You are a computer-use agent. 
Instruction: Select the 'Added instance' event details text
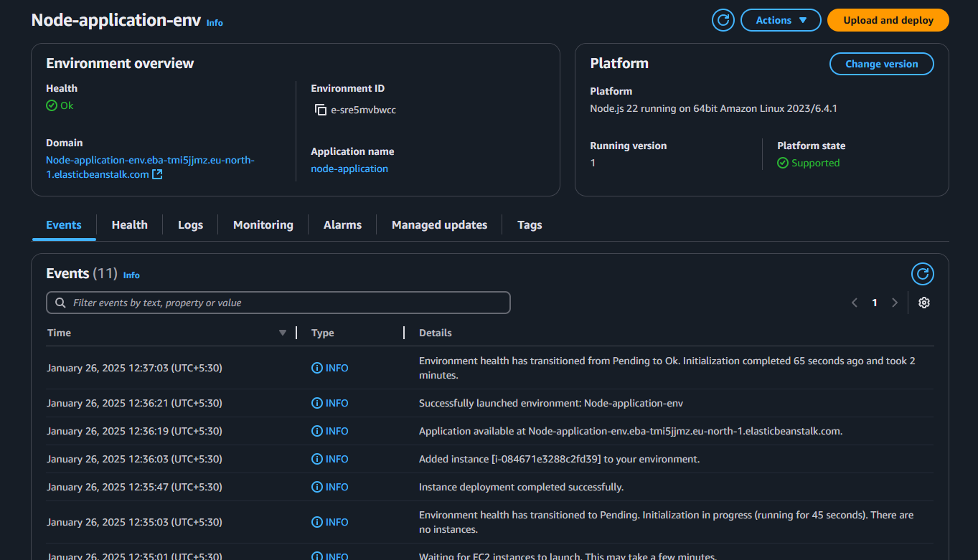(x=559, y=459)
